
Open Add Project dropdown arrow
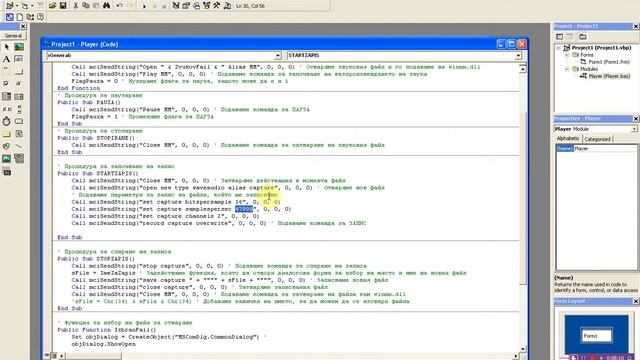16,6
